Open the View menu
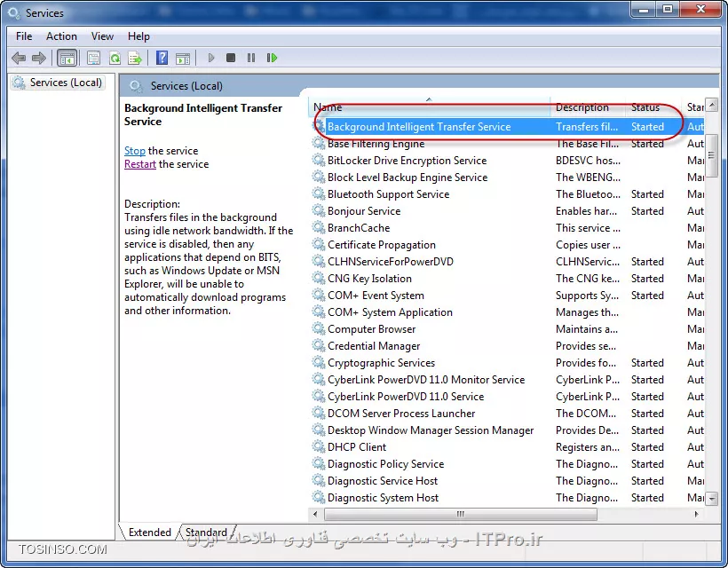728x568 pixels. (x=102, y=36)
